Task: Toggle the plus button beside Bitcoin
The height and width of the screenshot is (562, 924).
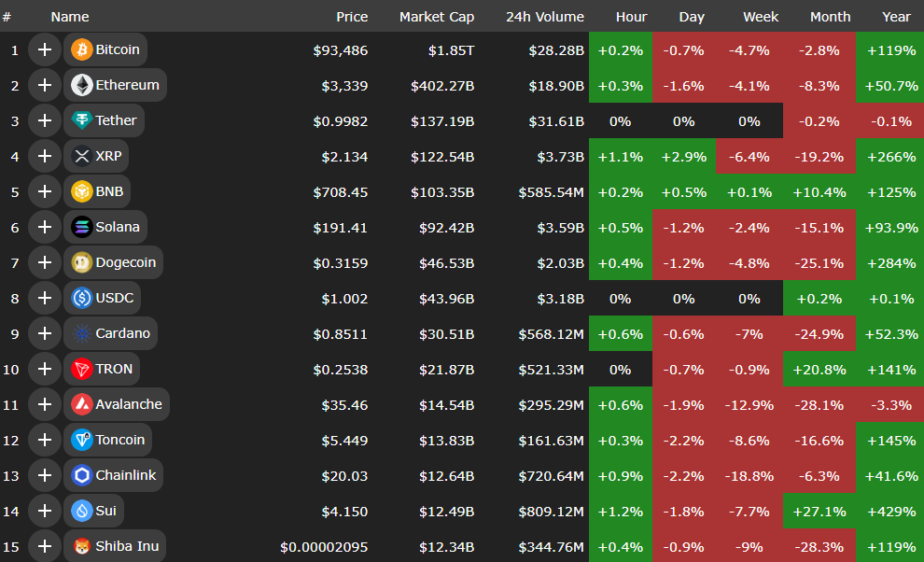Action: 44,49
